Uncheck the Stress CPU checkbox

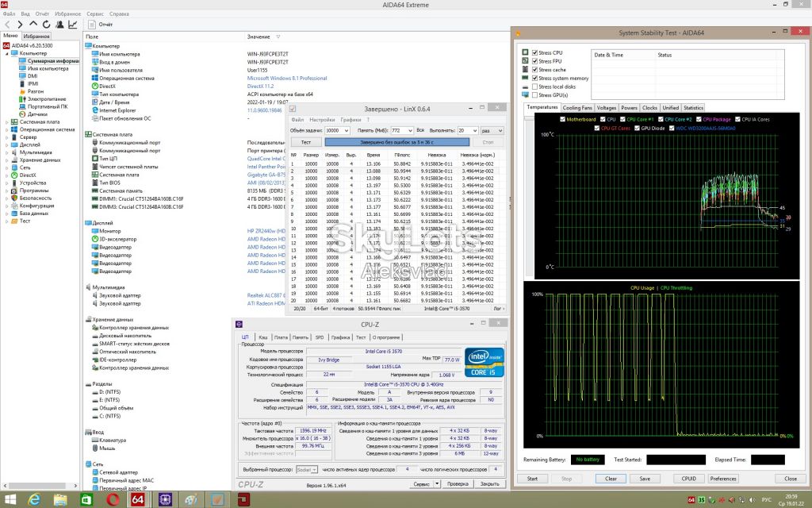tap(535, 53)
